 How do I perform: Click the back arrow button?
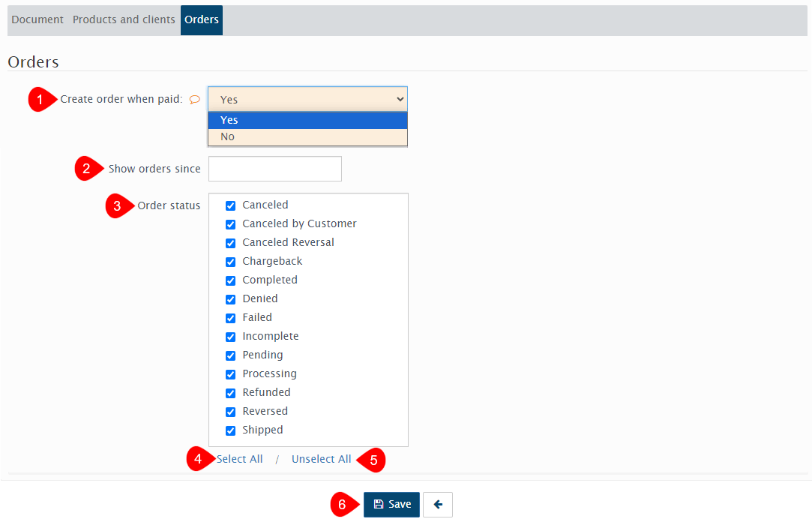click(x=438, y=505)
